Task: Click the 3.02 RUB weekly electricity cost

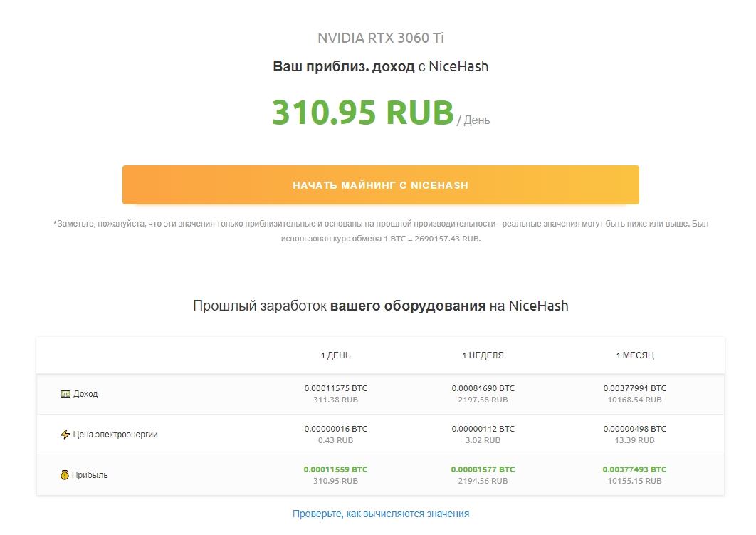Action: 483,440
